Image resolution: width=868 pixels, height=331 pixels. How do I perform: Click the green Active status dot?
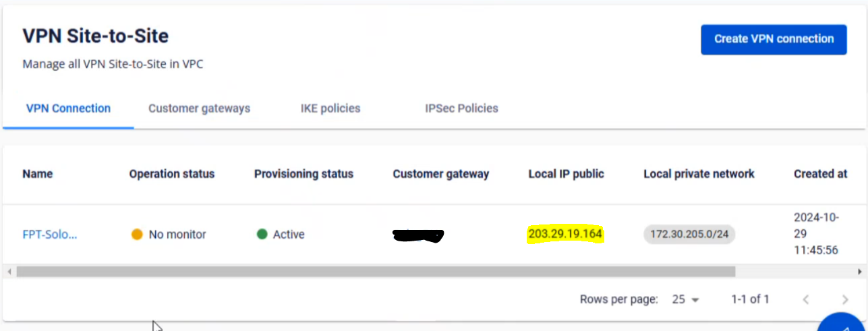coord(262,235)
